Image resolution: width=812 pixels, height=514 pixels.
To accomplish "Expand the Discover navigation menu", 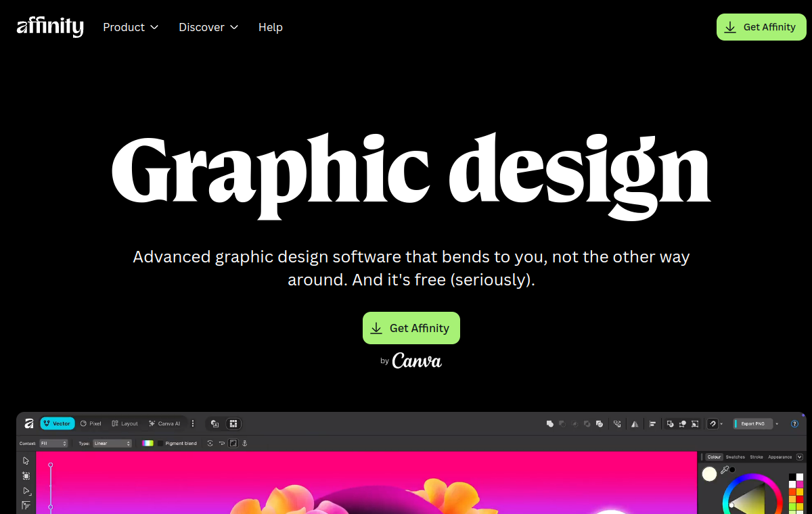I will point(208,27).
